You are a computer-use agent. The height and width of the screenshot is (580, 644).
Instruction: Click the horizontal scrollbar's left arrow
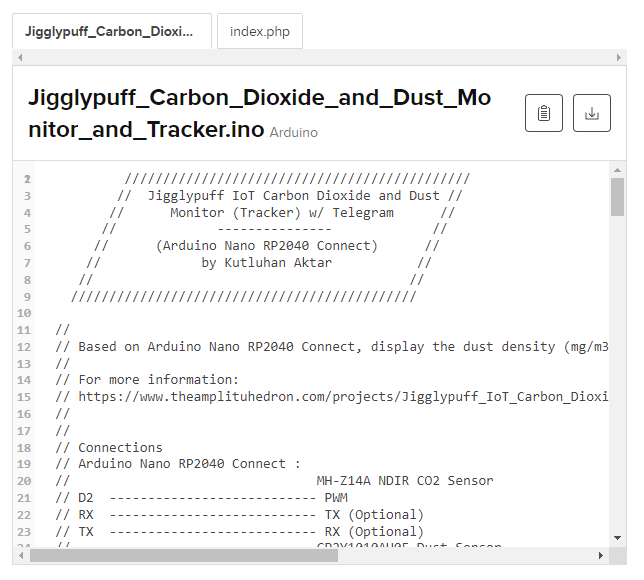click(21, 555)
